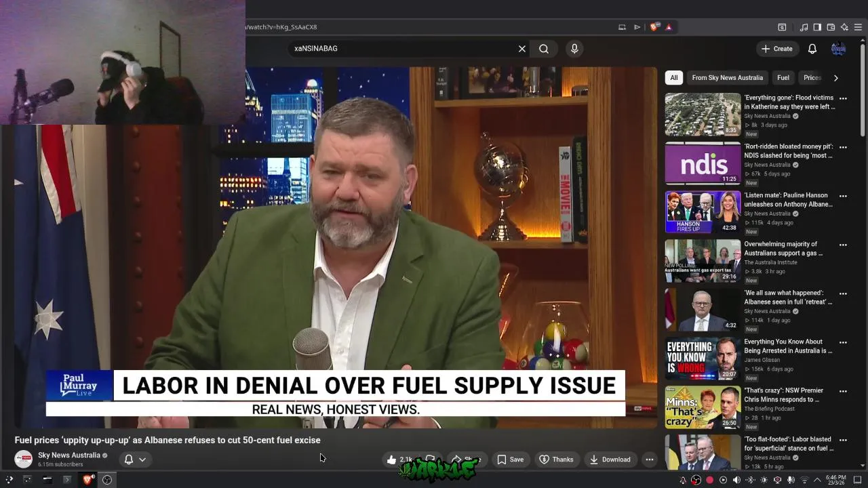This screenshot has width=868, height=488.
Task: Select the 'Prices' filter chip
Action: tap(812, 78)
